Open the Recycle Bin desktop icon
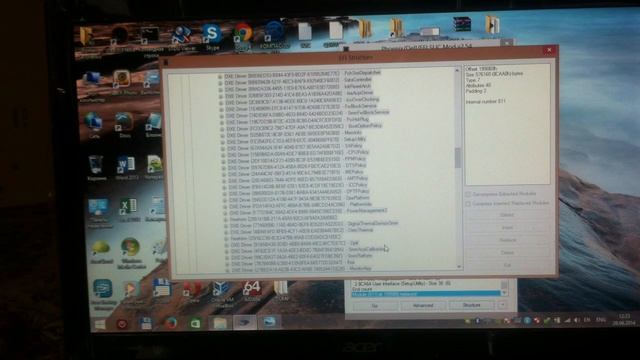The width and height of the screenshot is (640, 360). 96,167
